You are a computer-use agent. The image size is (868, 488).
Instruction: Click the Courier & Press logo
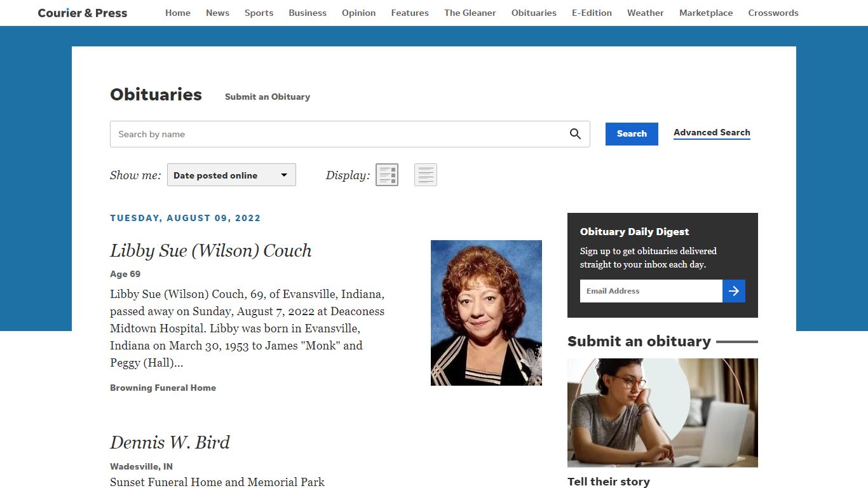click(83, 13)
